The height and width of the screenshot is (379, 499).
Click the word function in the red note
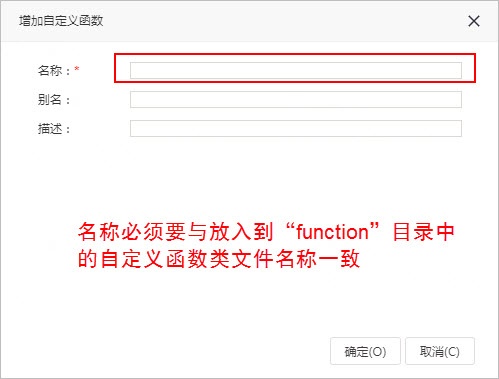click(x=332, y=232)
